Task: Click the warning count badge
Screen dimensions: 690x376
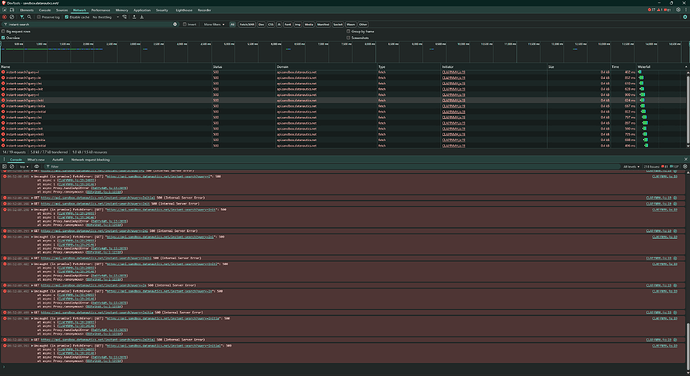Action: (x=660, y=10)
